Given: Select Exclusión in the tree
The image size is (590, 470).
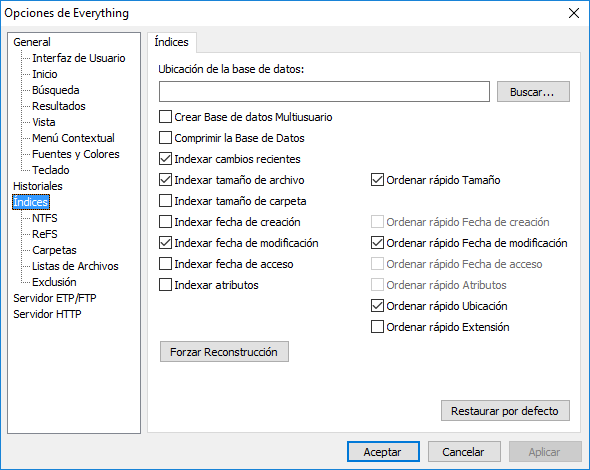Looking at the screenshot, I should [x=54, y=282].
